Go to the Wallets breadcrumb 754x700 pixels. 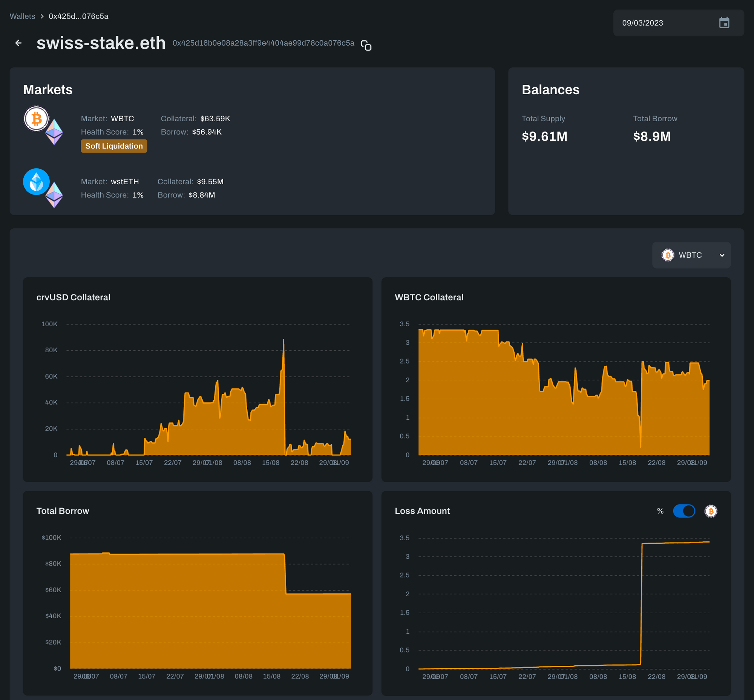coord(22,16)
